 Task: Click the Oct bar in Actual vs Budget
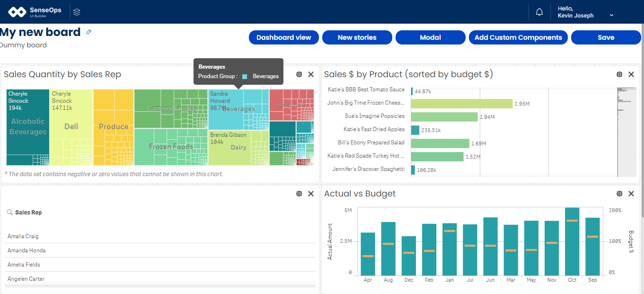click(x=572, y=241)
